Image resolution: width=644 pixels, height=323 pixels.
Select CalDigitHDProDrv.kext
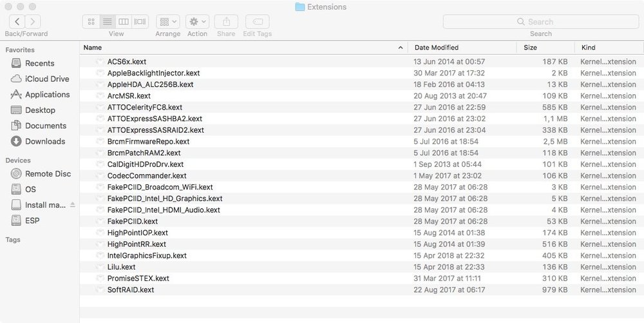tap(146, 164)
